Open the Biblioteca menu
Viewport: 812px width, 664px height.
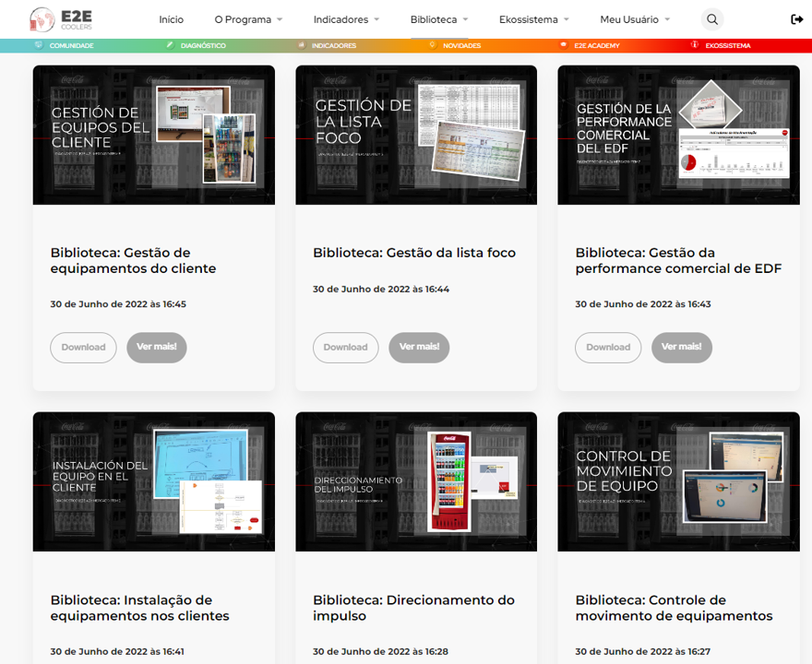click(437, 18)
